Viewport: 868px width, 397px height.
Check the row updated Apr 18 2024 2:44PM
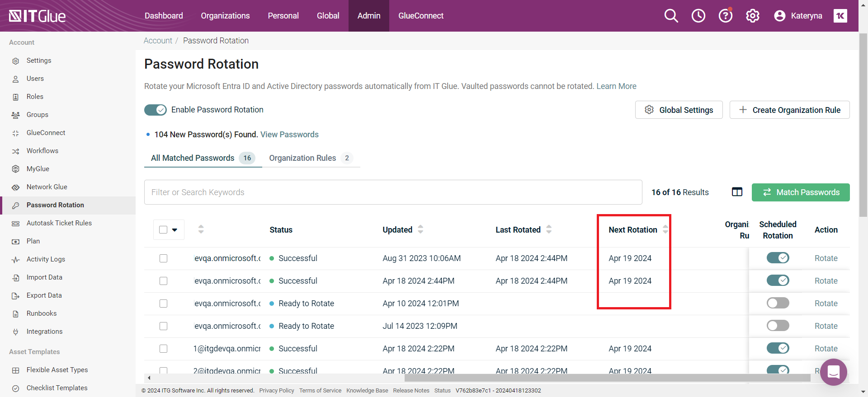pos(163,281)
